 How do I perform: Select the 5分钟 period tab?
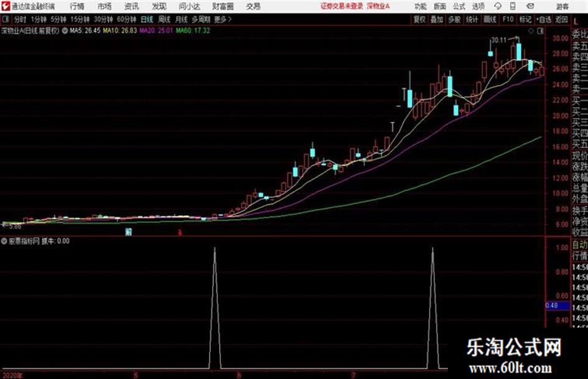point(58,19)
